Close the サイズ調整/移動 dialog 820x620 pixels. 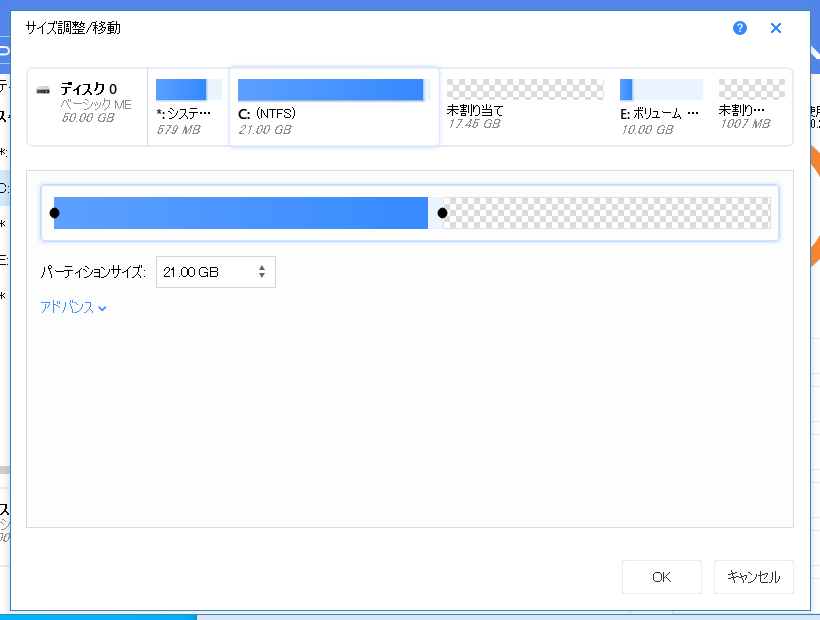coord(775,28)
